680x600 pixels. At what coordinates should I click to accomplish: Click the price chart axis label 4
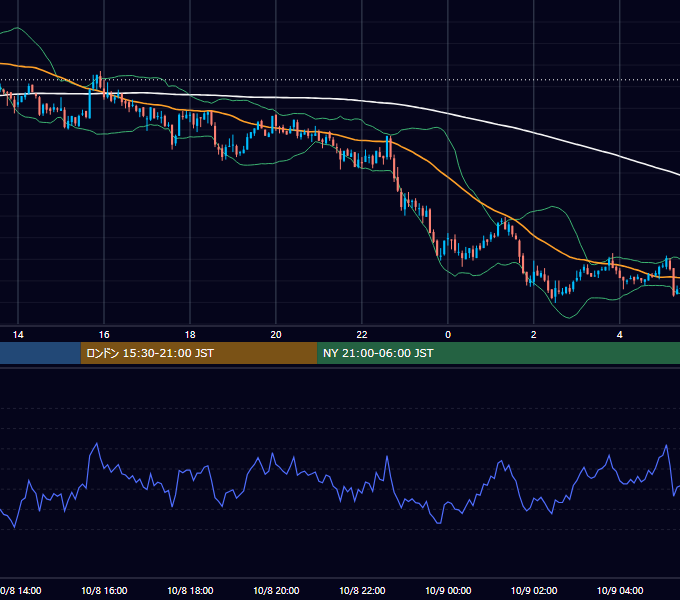(x=620, y=335)
